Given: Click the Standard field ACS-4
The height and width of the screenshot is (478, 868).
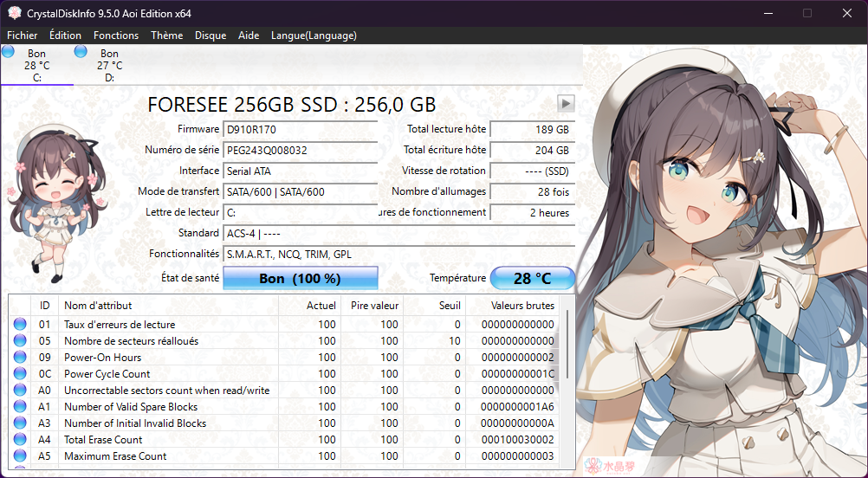Looking at the screenshot, I should pyautogui.click(x=398, y=234).
